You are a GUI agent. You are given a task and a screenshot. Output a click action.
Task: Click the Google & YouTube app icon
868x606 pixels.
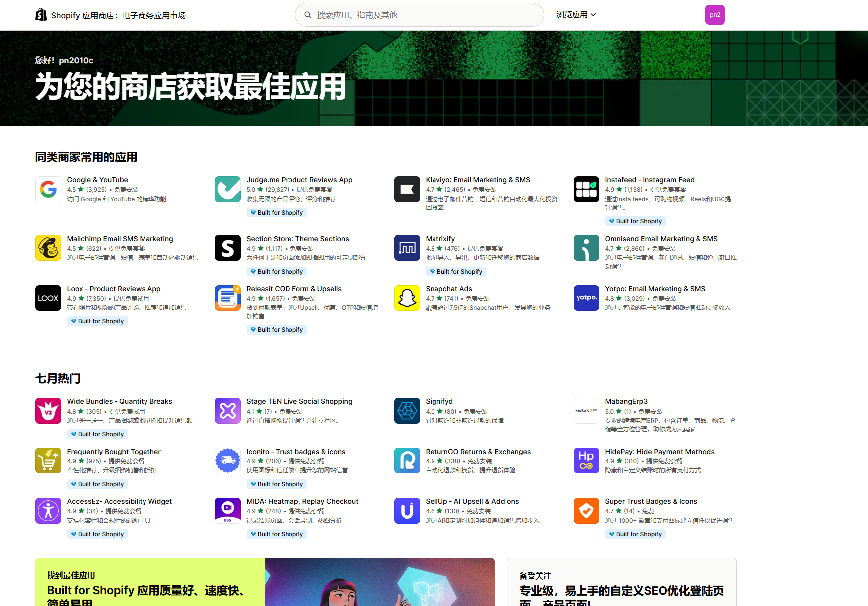[48, 189]
